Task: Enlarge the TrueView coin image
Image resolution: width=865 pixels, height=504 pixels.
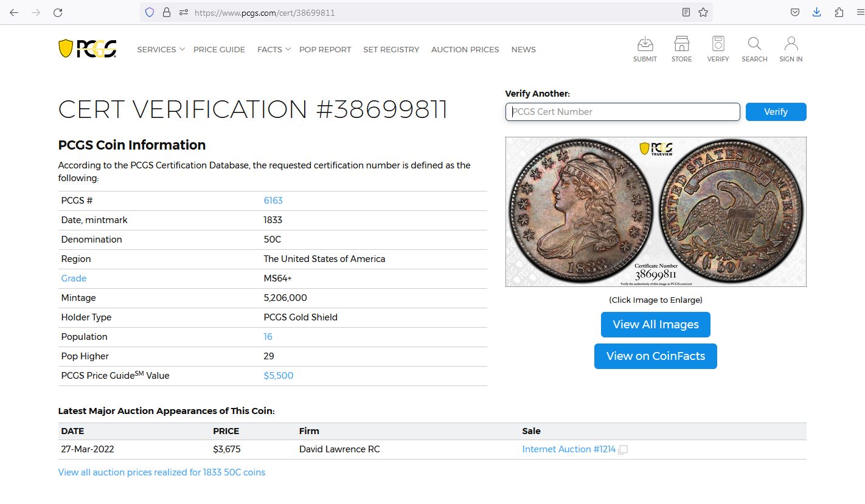Action: coord(656,212)
